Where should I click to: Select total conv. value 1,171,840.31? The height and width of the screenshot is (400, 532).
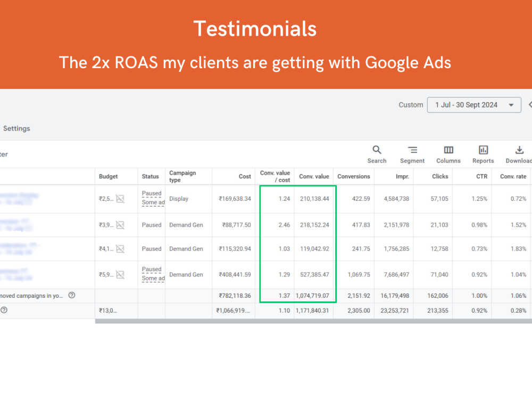[x=312, y=311]
